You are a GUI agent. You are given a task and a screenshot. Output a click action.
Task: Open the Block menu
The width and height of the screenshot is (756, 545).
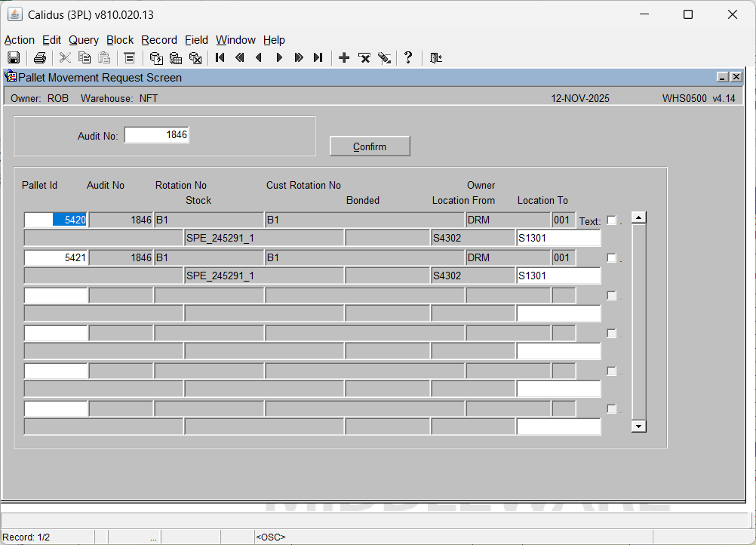tap(120, 40)
